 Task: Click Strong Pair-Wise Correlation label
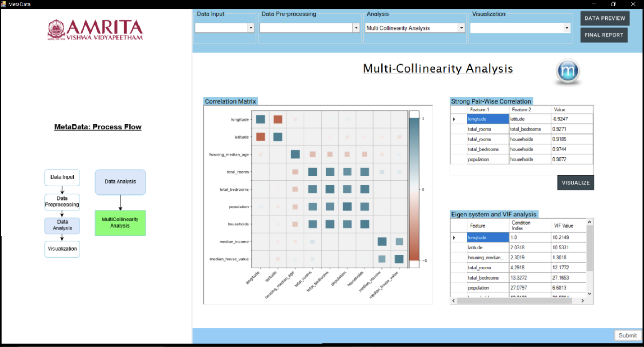[x=491, y=101]
